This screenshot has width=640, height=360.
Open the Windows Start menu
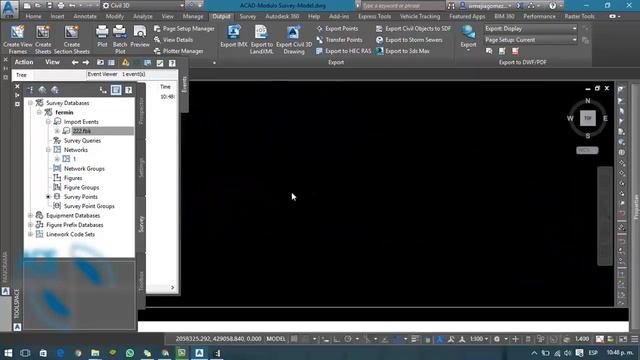pyautogui.click(x=8, y=353)
